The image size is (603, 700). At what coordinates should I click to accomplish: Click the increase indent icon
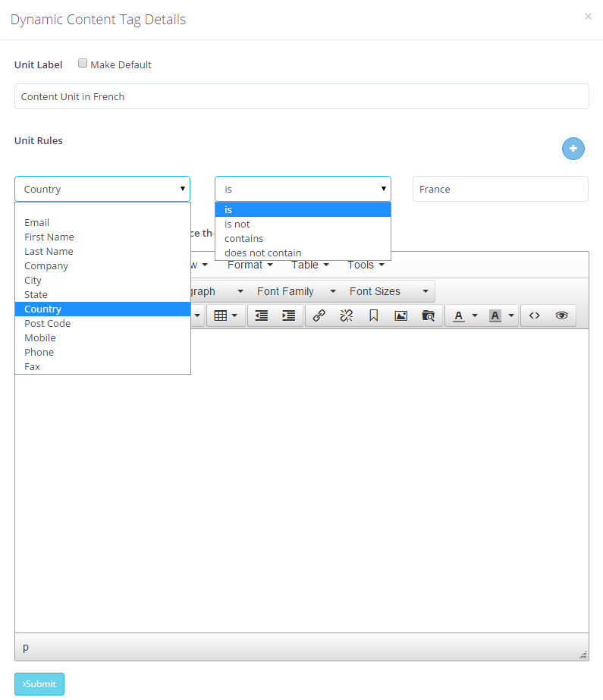click(289, 315)
